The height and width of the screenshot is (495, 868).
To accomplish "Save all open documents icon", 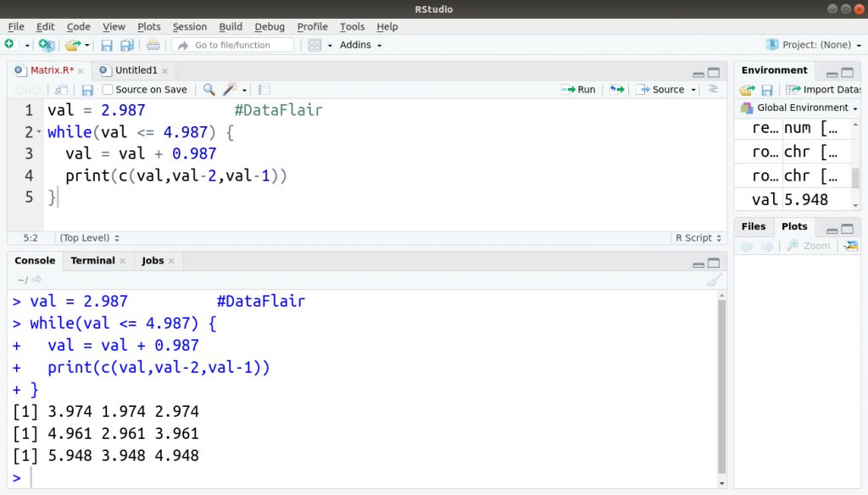I will (127, 46).
